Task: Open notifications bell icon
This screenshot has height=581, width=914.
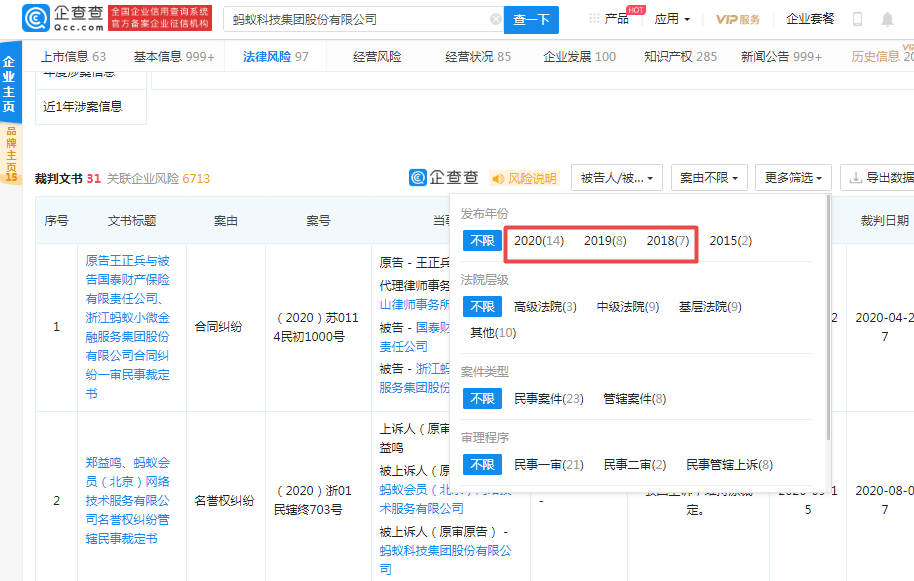Action: tap(887, 20)
